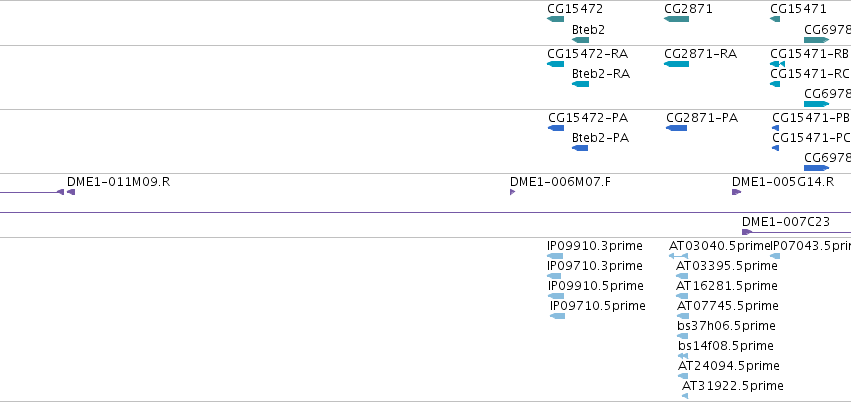The image size is (851, 402).
Task: Click the DME1-007C23 clone label
Action: pos(785,221)
